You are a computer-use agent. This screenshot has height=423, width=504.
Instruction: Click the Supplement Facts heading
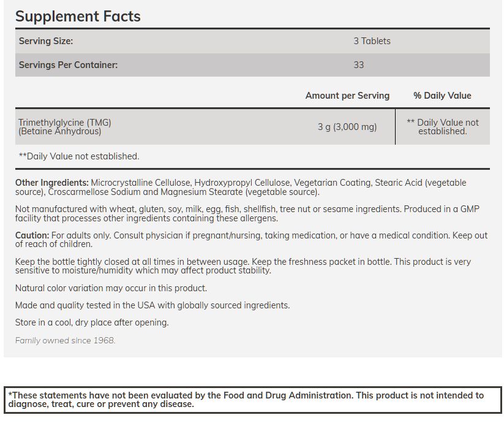pyautogui.click(x=78, y=17)
